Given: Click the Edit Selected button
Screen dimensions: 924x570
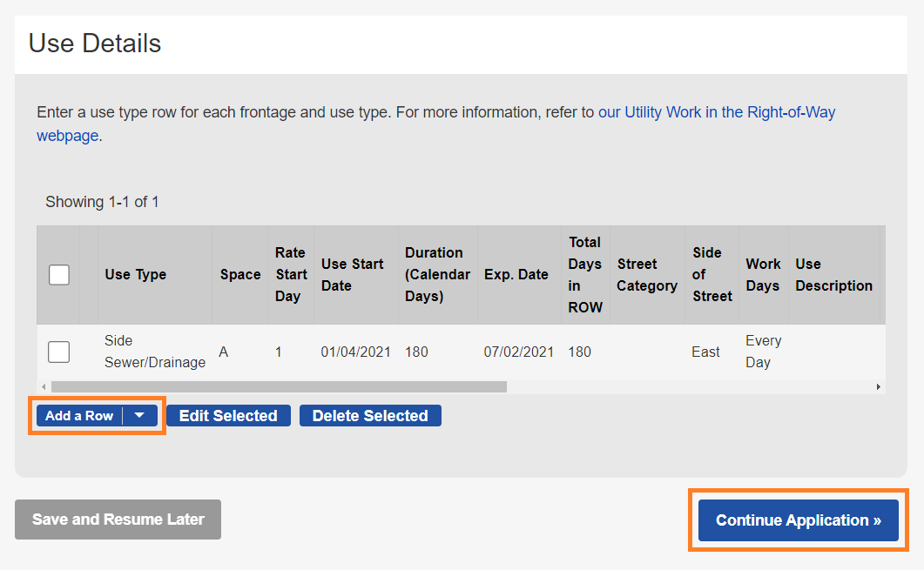Looking at the screenshot, I should pos(228,416).
